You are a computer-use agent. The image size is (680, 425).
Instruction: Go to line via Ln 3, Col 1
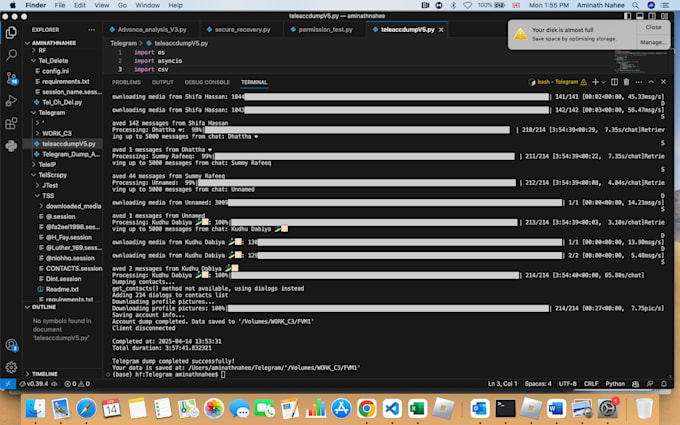coord(502,384)
